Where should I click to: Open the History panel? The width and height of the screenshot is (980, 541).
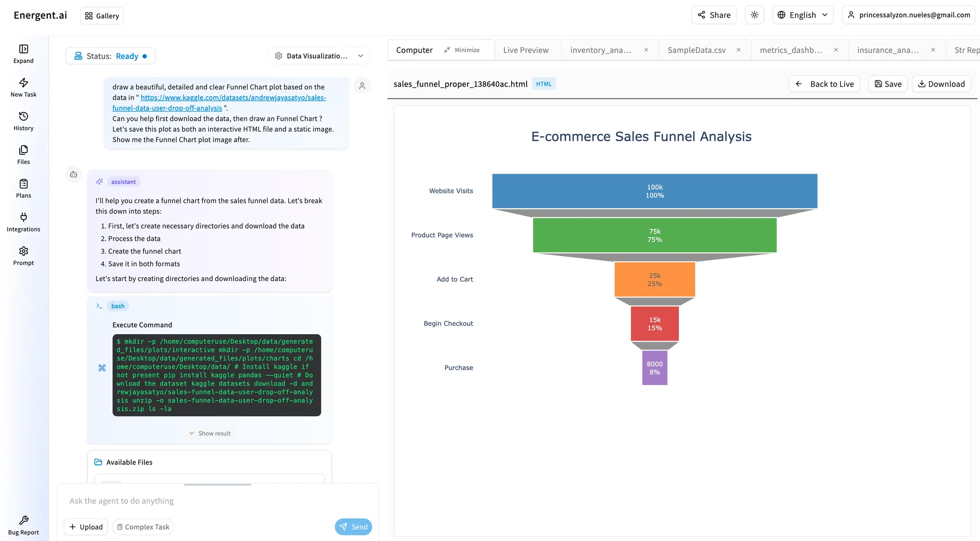point(23,121)
